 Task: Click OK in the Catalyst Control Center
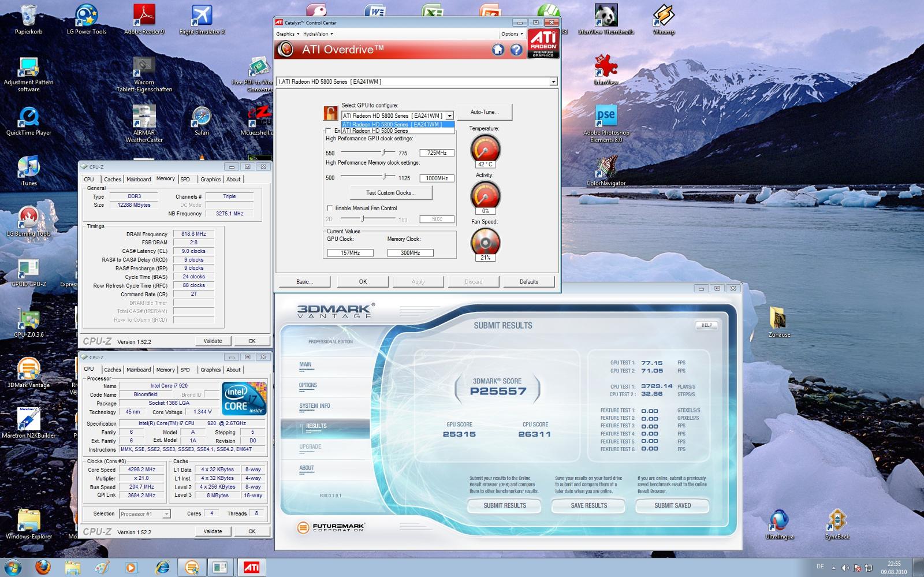(363, 282)
